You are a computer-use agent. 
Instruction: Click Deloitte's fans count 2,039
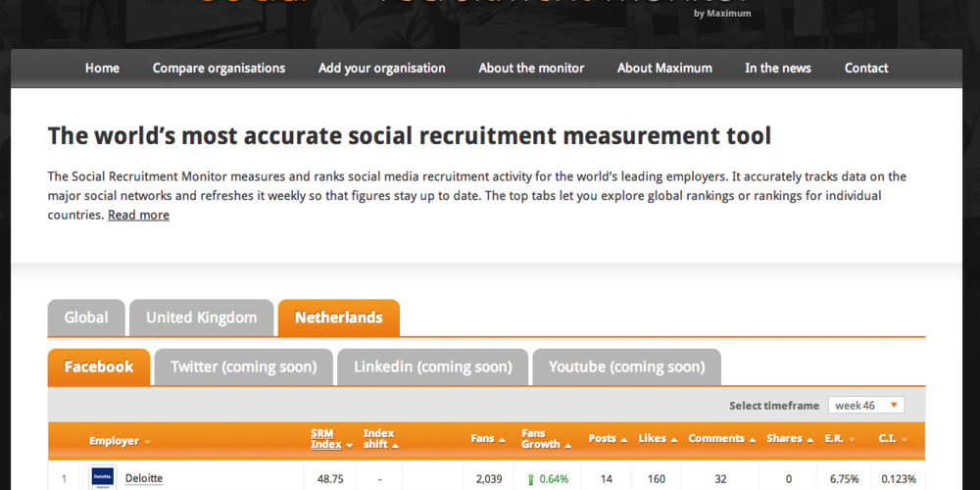coord(489,479)
